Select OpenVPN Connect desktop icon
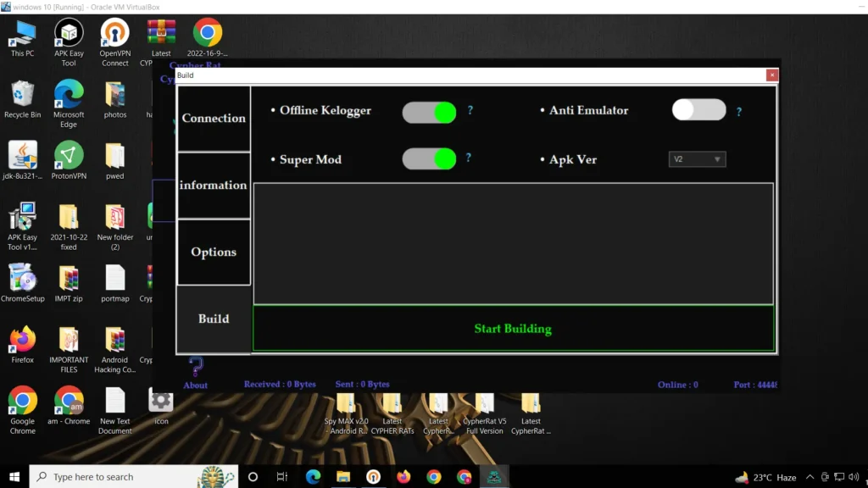Image resolution: width=868 pixels, height=488 pixels. (115, 42)
